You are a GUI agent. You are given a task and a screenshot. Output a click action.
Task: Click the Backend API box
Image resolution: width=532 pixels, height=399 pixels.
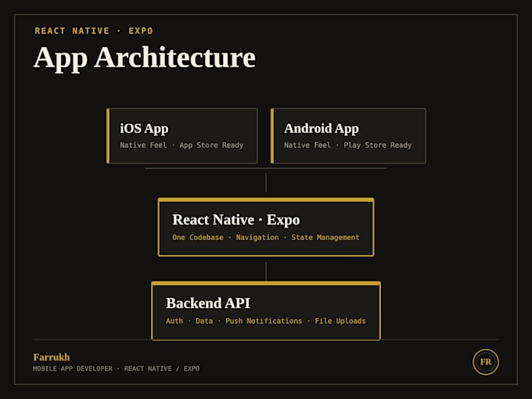point(266,311)
